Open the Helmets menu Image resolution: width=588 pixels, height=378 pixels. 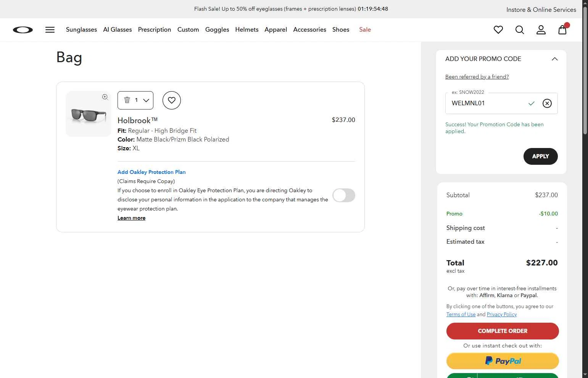pos(247,30)
